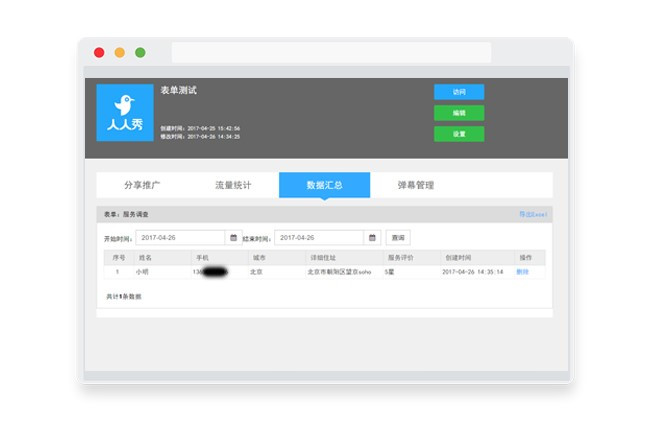660x430 pixels.
Task: Click the 查询 button
Action: pos(398,238)
